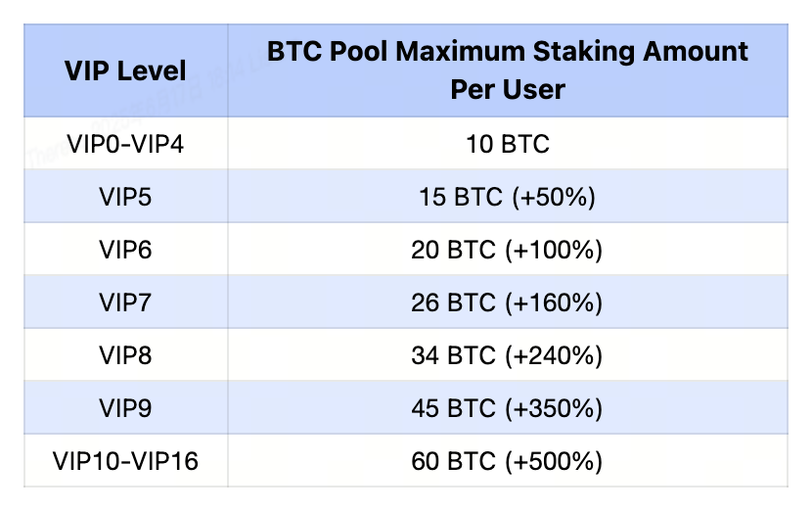
Task: Click the VIP0-VIP4 level cell
Action: tap(125, 145)
